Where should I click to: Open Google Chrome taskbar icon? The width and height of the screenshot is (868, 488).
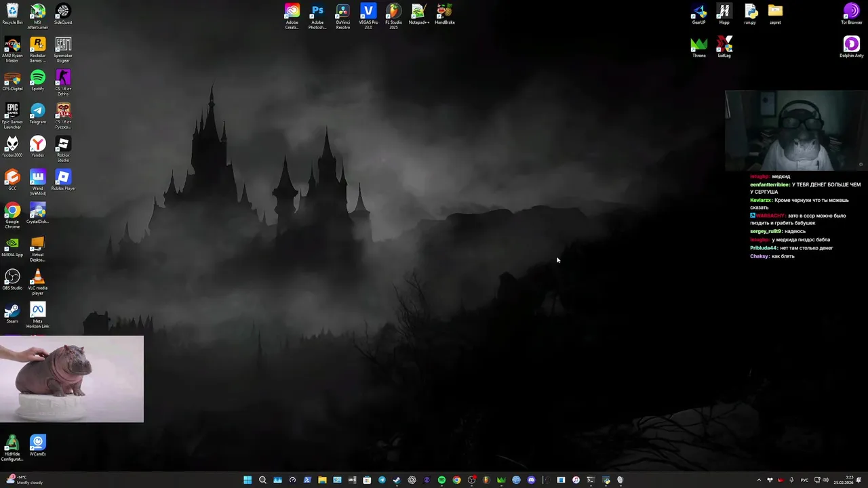click(456, 480)
